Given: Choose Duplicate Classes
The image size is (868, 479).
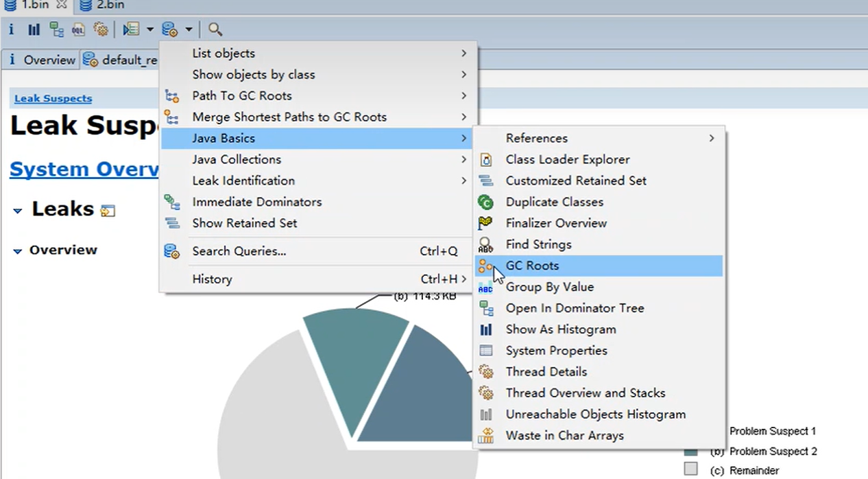Looking at the screenshot, I should point(599,202).
